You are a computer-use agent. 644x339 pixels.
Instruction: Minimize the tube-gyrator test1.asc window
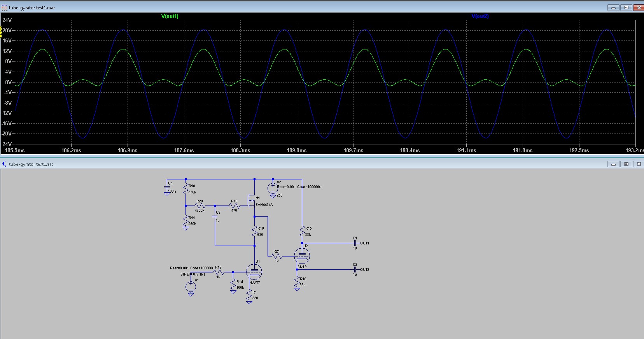click(613, 164)
